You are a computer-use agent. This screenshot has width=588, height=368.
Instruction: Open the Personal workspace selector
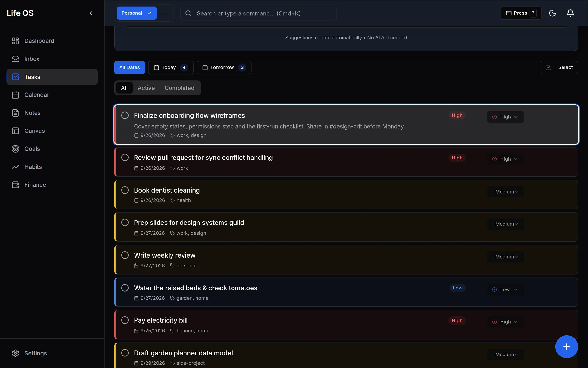pos(137,13)
